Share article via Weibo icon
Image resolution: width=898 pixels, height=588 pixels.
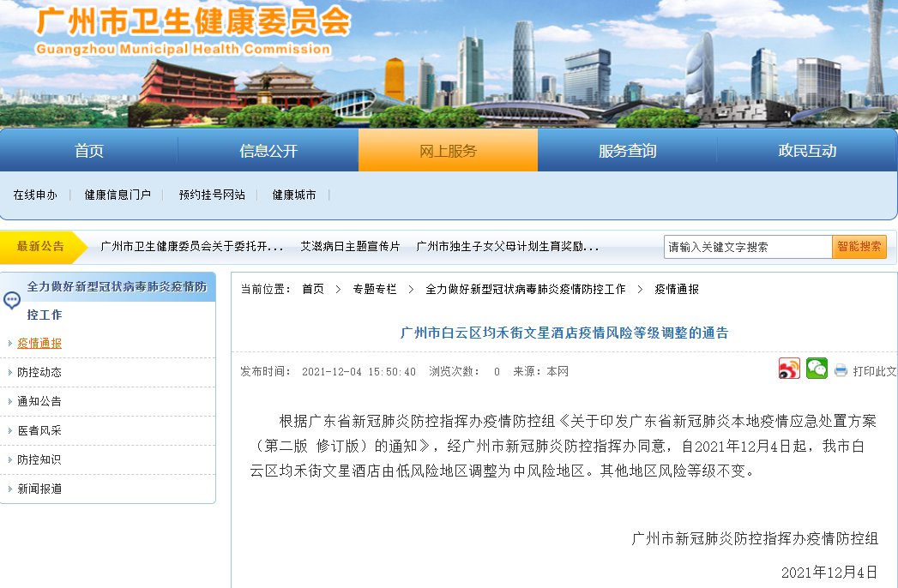click(789, 369)
